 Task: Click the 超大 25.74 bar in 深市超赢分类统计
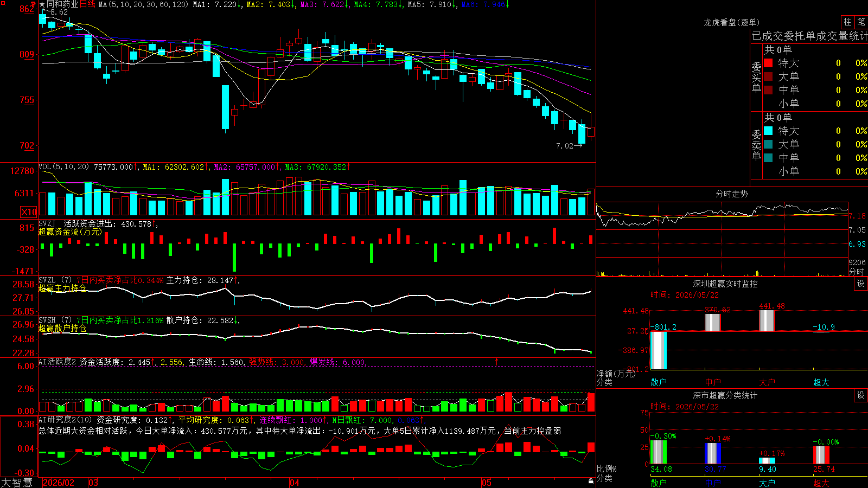pos(821,455)
